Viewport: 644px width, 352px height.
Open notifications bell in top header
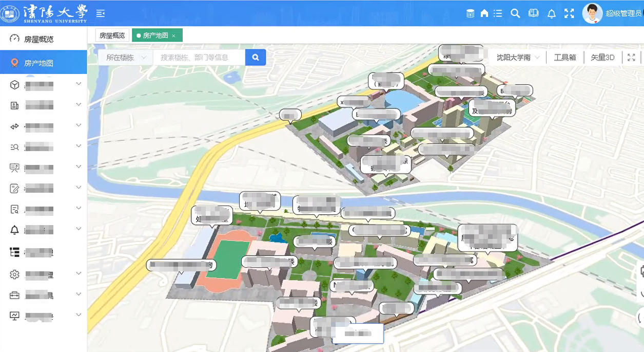(552, 14)
